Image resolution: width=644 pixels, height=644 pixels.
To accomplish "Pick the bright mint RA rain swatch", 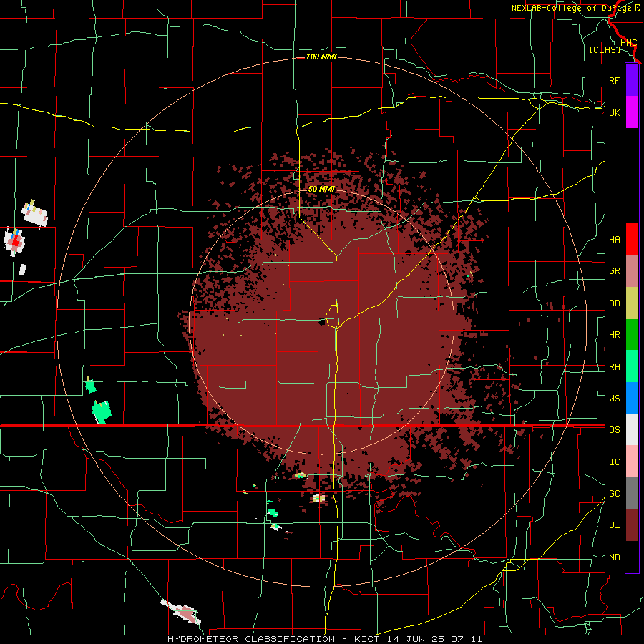I will click(x=632, y=366).
